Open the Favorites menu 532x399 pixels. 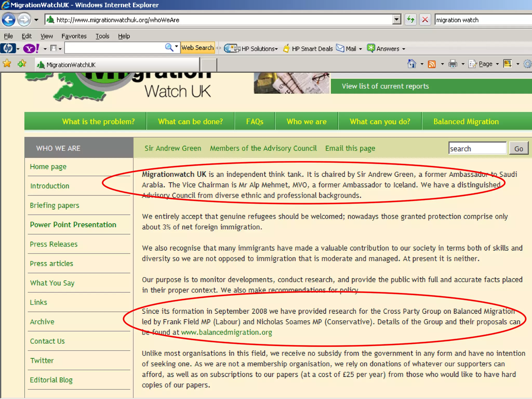click(x=74, y=36)
